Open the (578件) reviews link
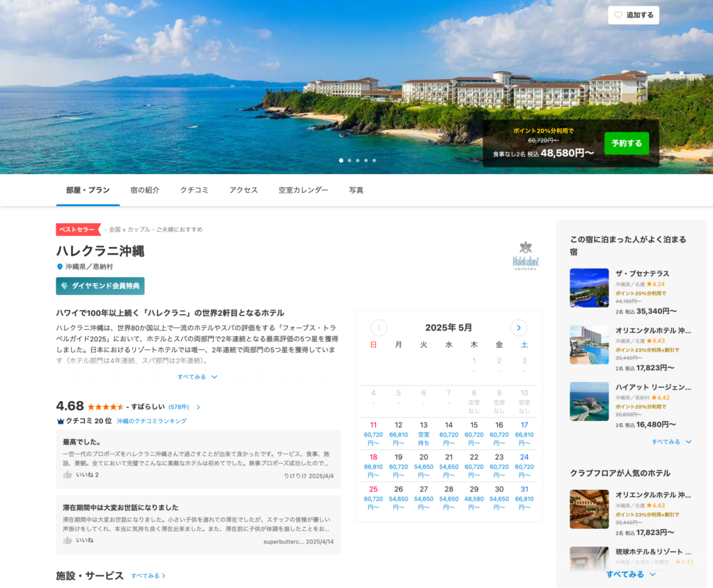 pos(179,406)
